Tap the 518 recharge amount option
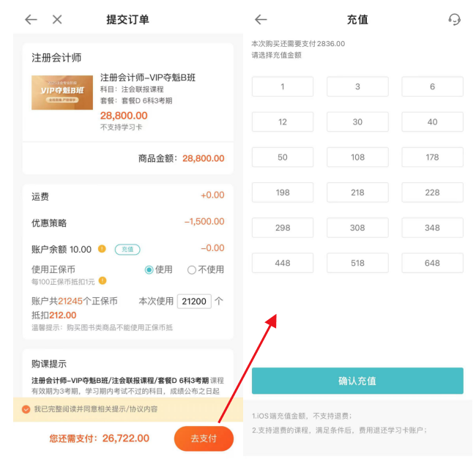The image size is (476, 459). coord(357,263)
